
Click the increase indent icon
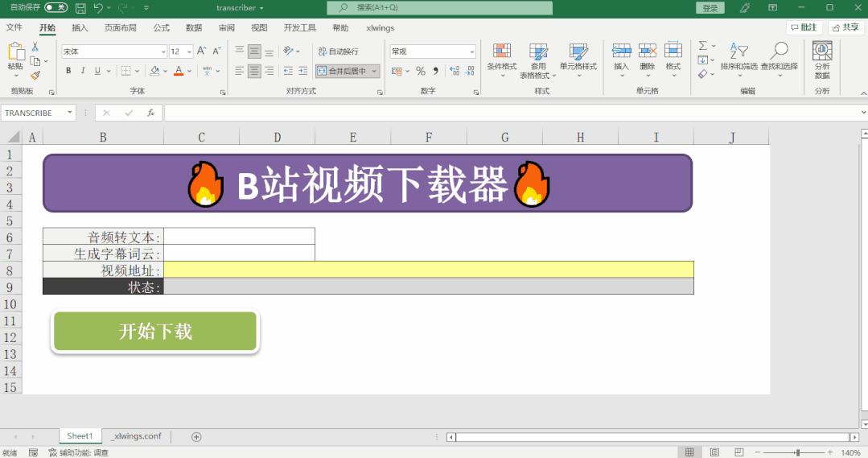[x=302, y=71]
